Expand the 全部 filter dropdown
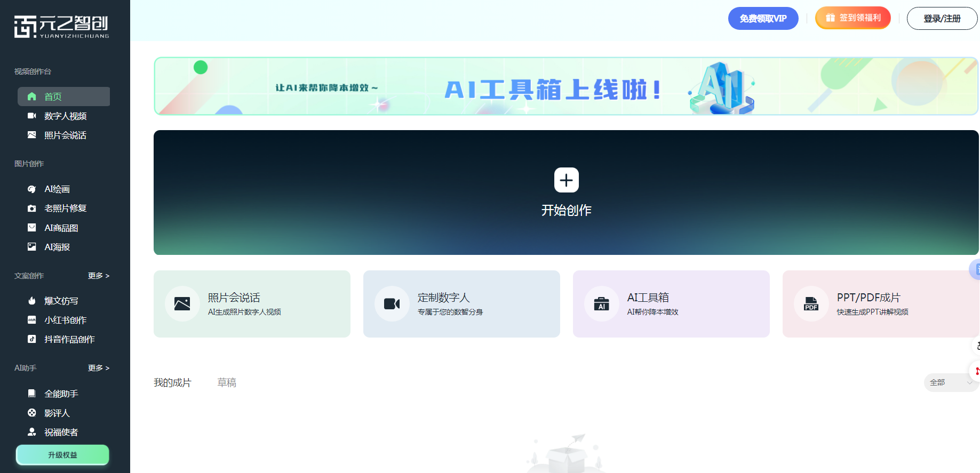 [x=950, y=382]
